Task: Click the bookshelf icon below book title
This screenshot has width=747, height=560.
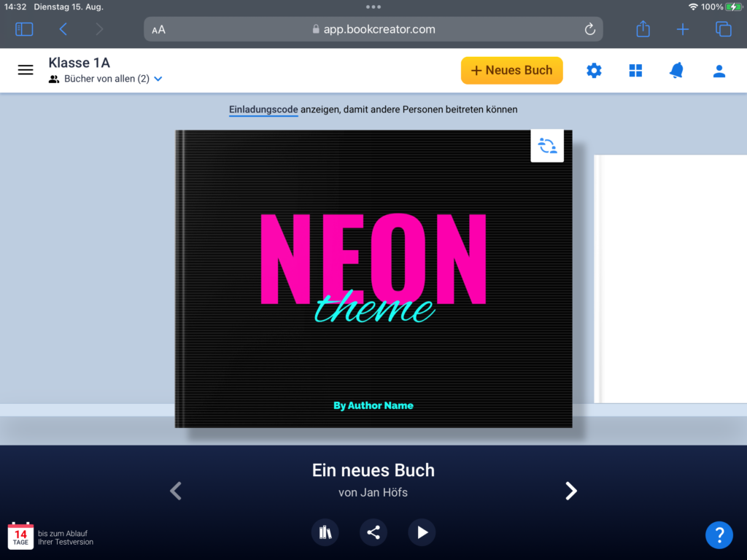Action: 325,532
